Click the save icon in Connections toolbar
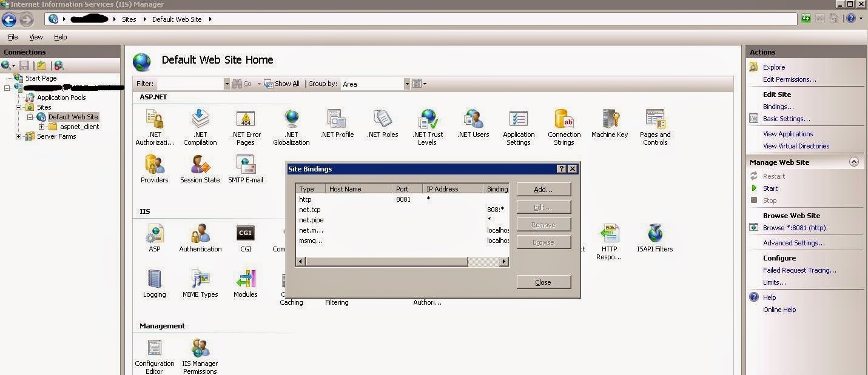868x375 pixels. click(x=24, y=65)
